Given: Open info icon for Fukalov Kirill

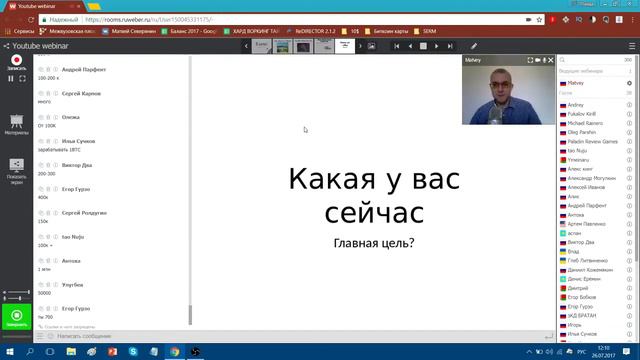Looking at the screenshot, I should (x=629, y=114).
